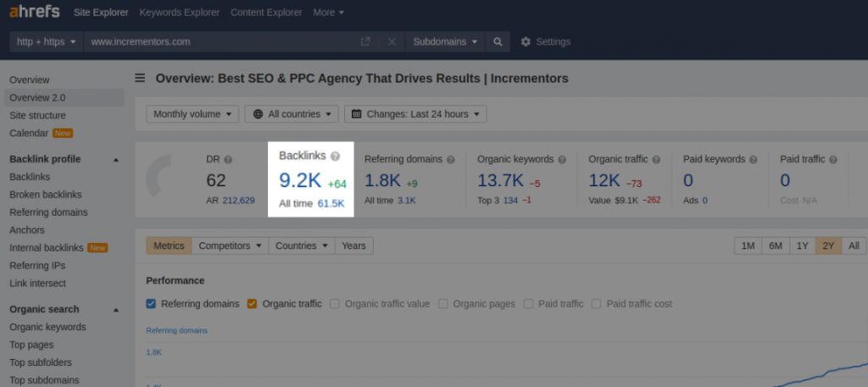The height and width of the screenshot is (387, 868).
Task: Open Site structure in sidebar
Action: tap(37, 115)
